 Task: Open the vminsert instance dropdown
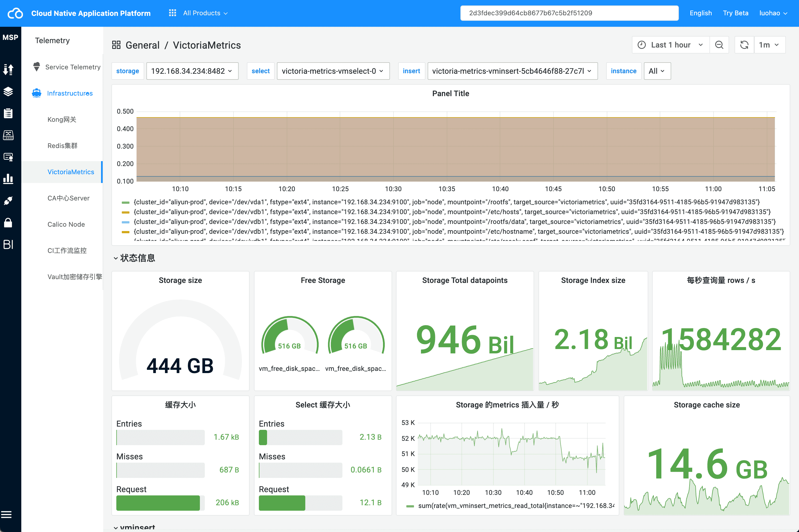pos(512,71)
